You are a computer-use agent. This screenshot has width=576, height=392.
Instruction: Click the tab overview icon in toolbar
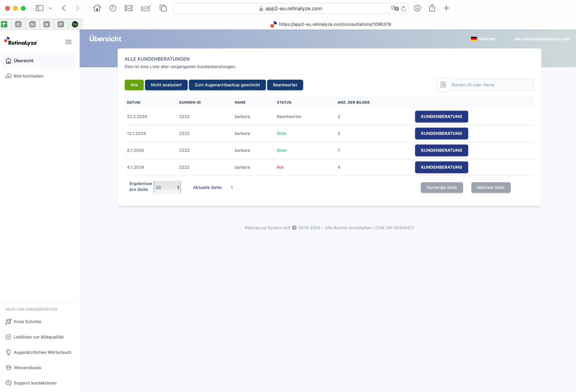pos(163,8)
